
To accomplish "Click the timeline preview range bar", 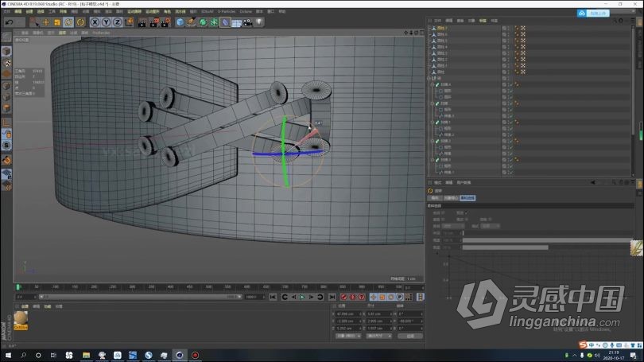I will (x=140, y=297).
